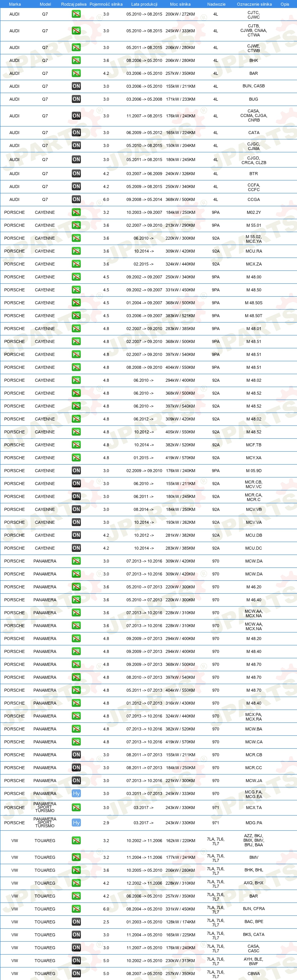The image size is (297, 980).
Task: Click diesel ON icon in Audi Q7 CCGA row
Action: click(x=76, y=199)
